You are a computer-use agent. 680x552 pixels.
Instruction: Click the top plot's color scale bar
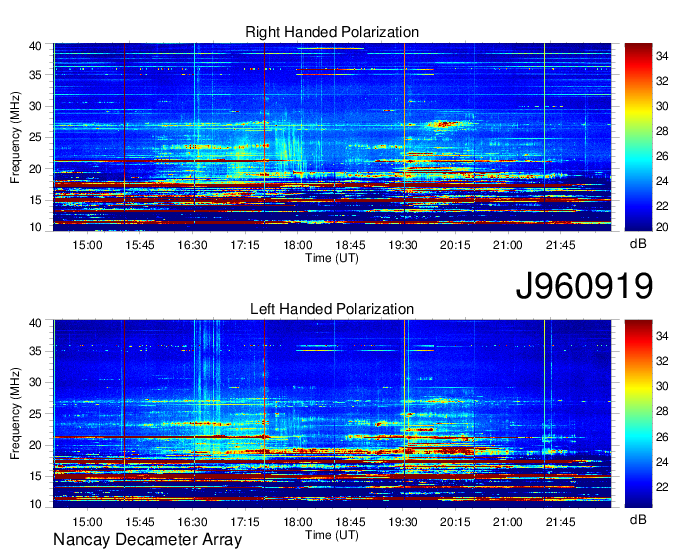pyautogui.click(x=638, y=137)
